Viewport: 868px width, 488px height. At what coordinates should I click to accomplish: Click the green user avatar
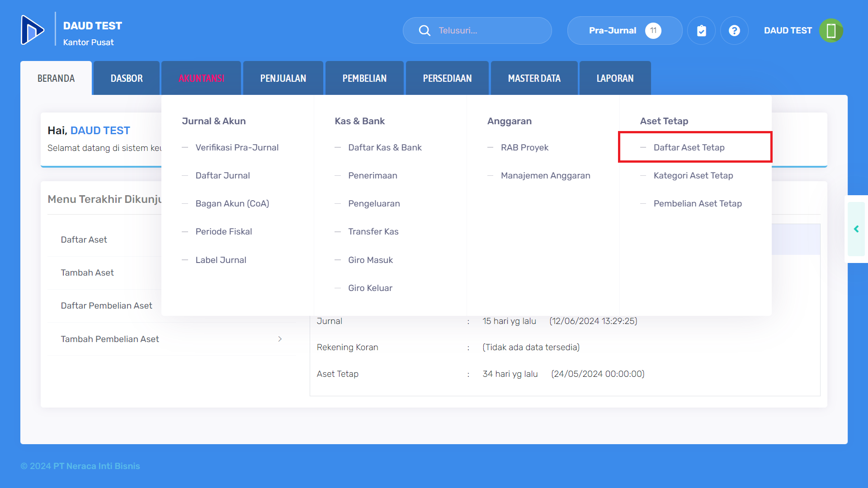pyautogui.click(x=831, y=30)
